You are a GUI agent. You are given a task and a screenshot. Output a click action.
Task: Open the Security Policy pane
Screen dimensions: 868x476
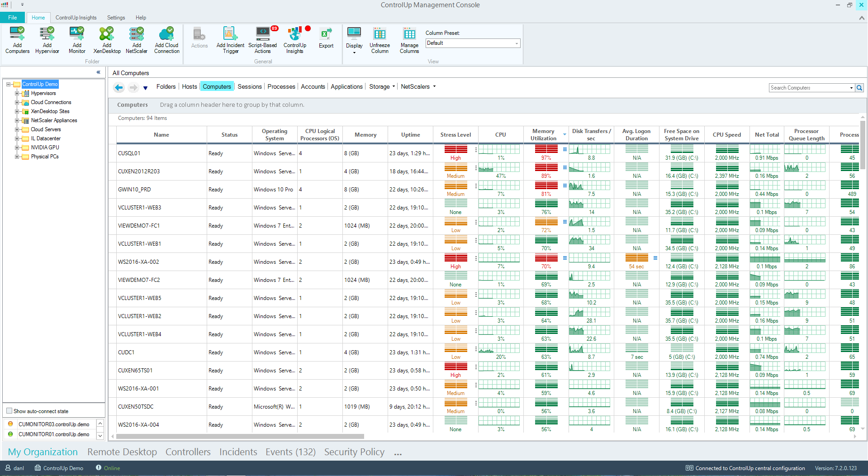coord(354,452)
